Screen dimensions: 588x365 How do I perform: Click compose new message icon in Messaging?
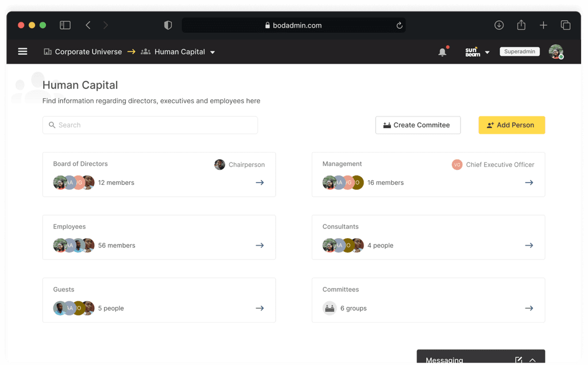(519, 360)
